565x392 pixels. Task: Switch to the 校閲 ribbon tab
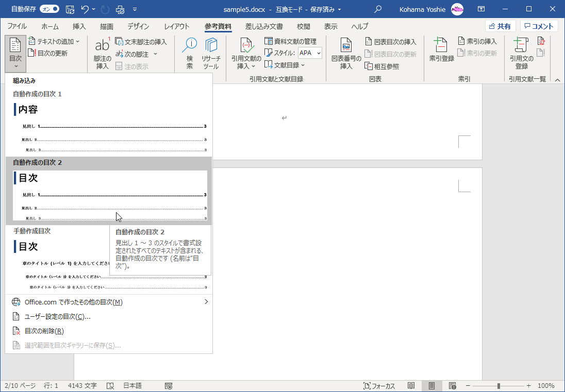point(303,26)
